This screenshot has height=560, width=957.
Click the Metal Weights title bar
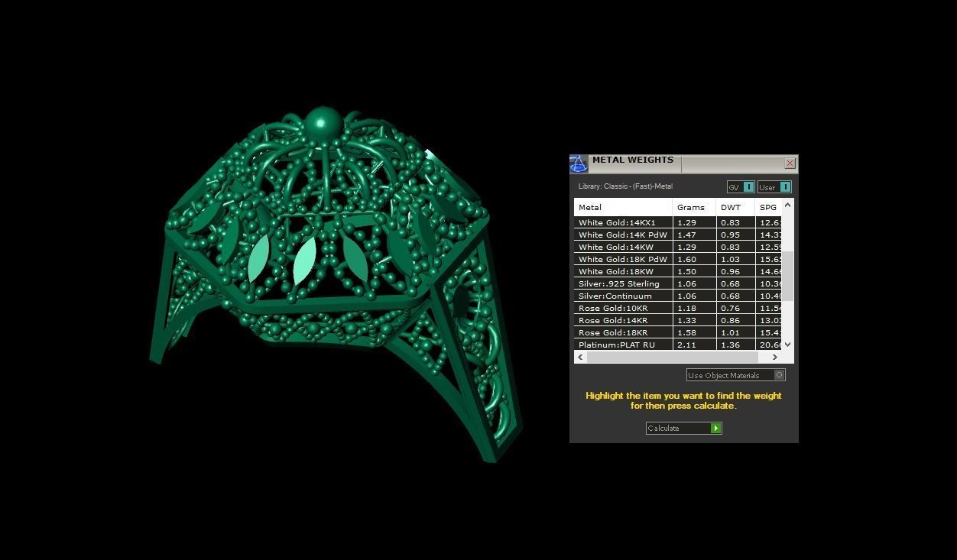click(x=684, y=163)
